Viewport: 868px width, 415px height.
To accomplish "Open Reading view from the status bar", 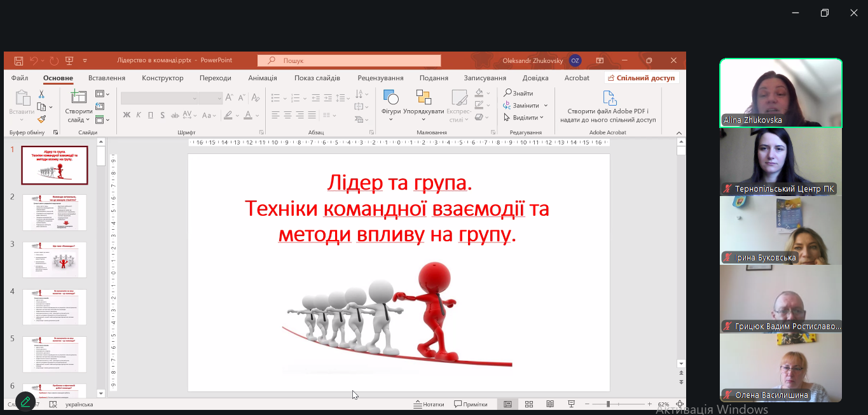I will pyautogui.click(x=550, y=404).
